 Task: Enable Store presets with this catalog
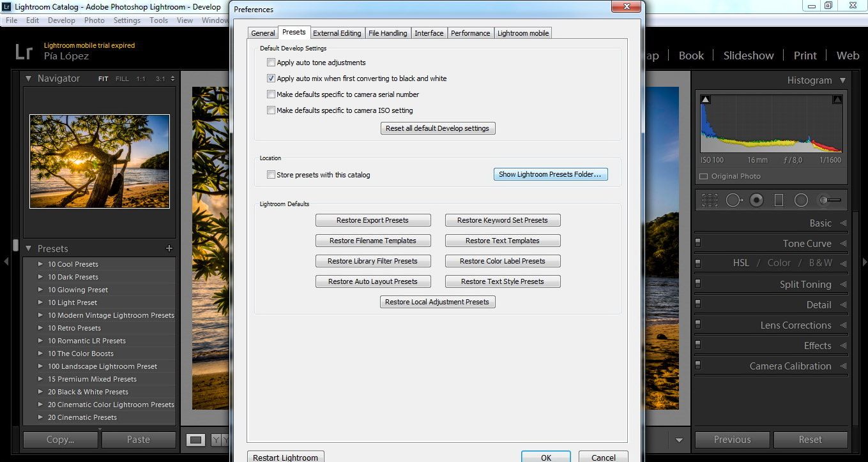[271, 174]
